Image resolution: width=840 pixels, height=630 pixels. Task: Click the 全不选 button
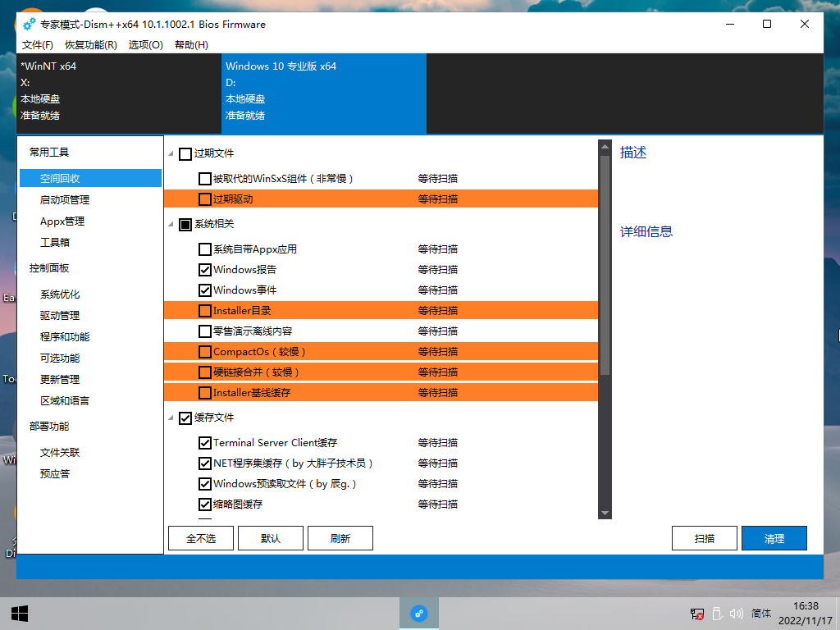(201, 538)
